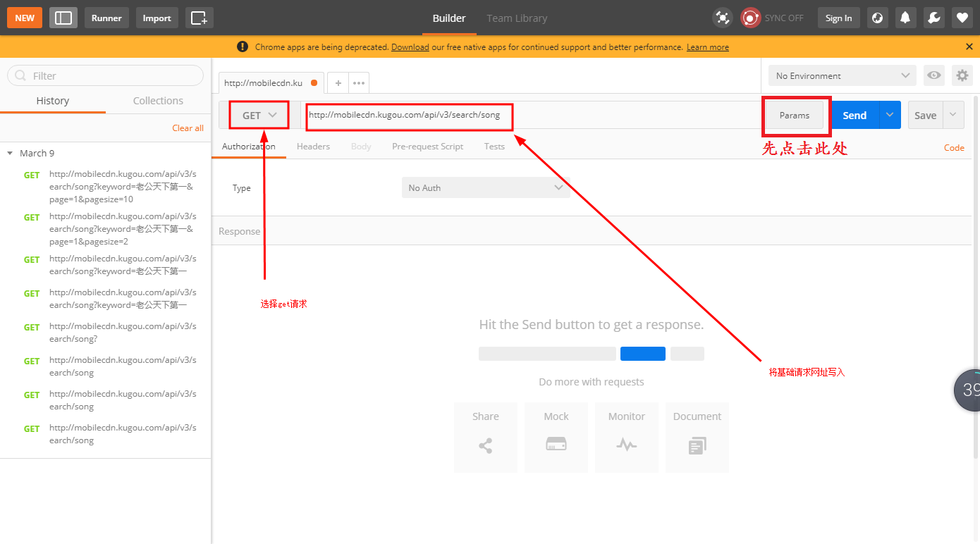
Task: Click the Params button
Action: [x=795, y=115]
